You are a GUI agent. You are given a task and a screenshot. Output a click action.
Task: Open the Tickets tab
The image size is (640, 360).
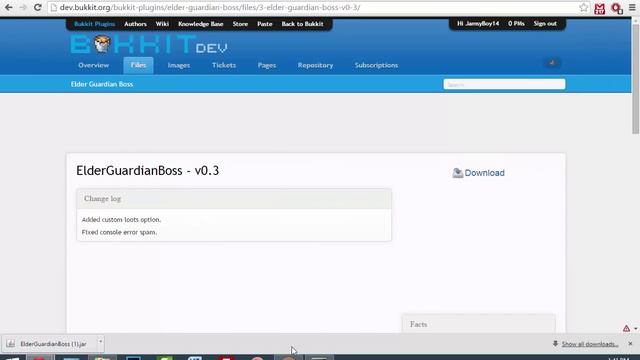pyautogui.click(x=224, y=65)
